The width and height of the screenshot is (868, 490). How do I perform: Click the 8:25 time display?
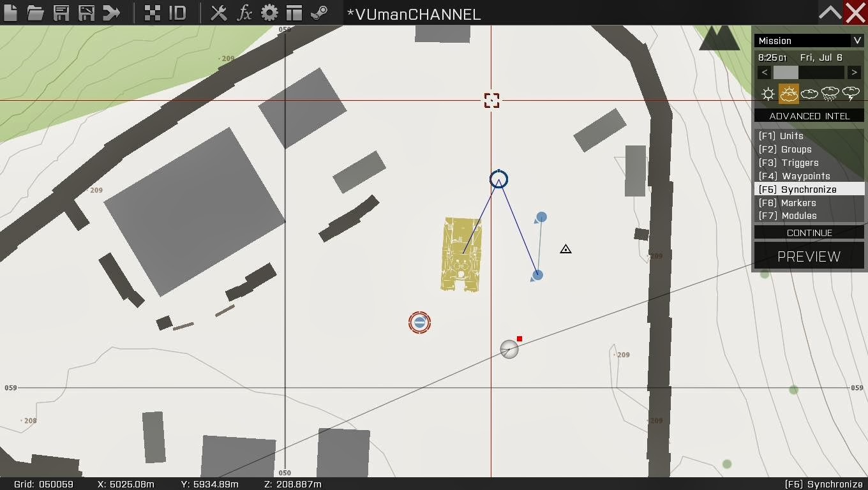pos(772,57)
